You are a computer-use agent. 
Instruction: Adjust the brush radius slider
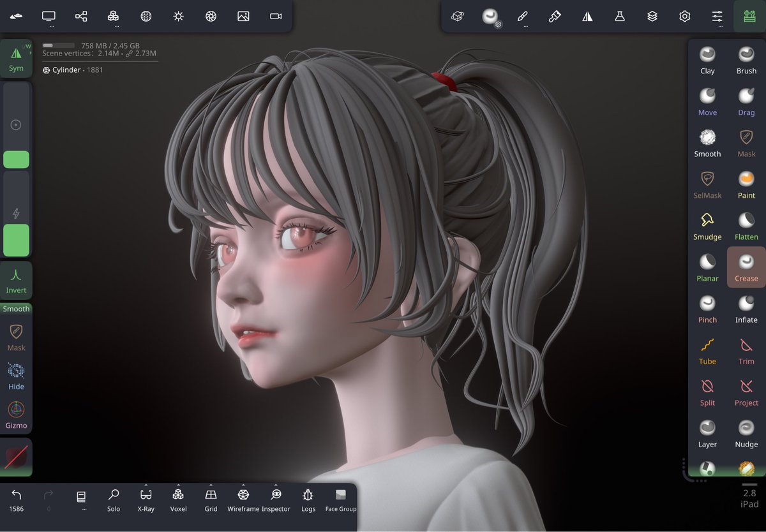16,125
